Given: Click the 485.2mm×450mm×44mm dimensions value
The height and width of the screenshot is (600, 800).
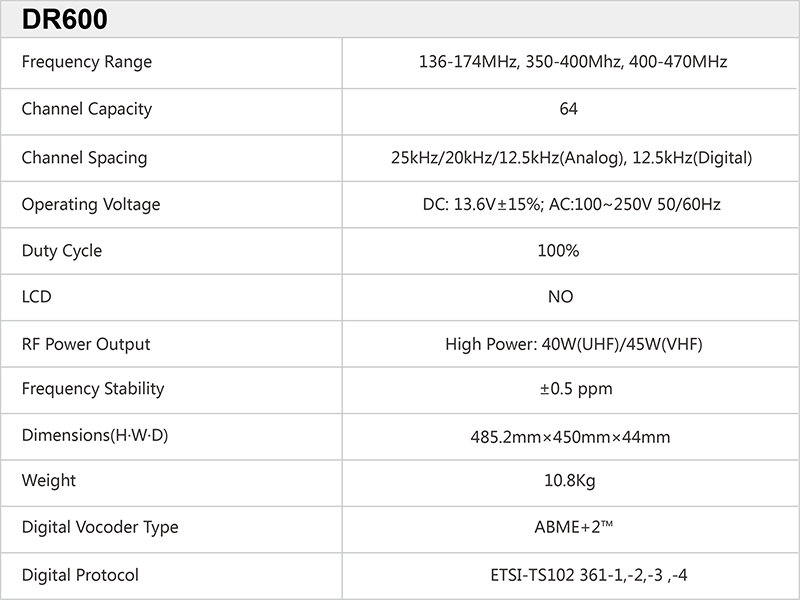Looking at the screenshot, I should [570, 437].
